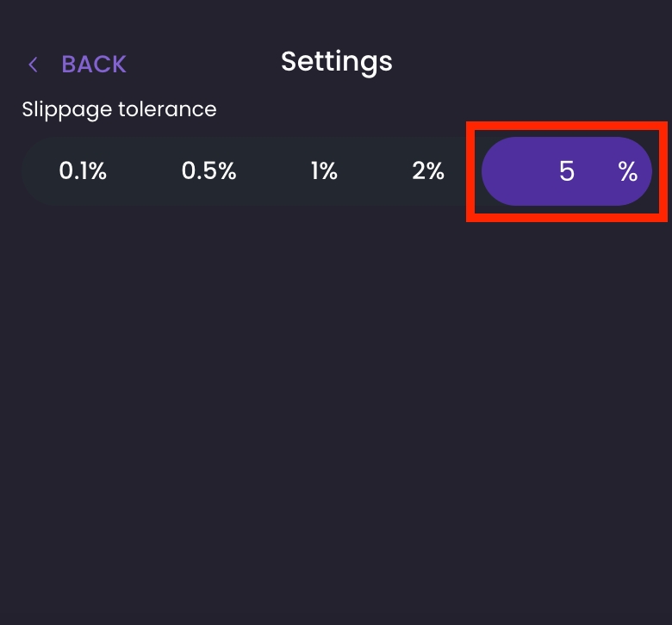Set slippage tolerance to 1%
672x625 pixels.
coord(324,171)
